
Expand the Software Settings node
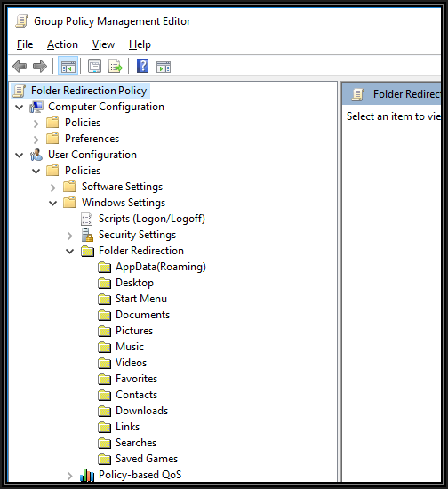pos(53,188)
